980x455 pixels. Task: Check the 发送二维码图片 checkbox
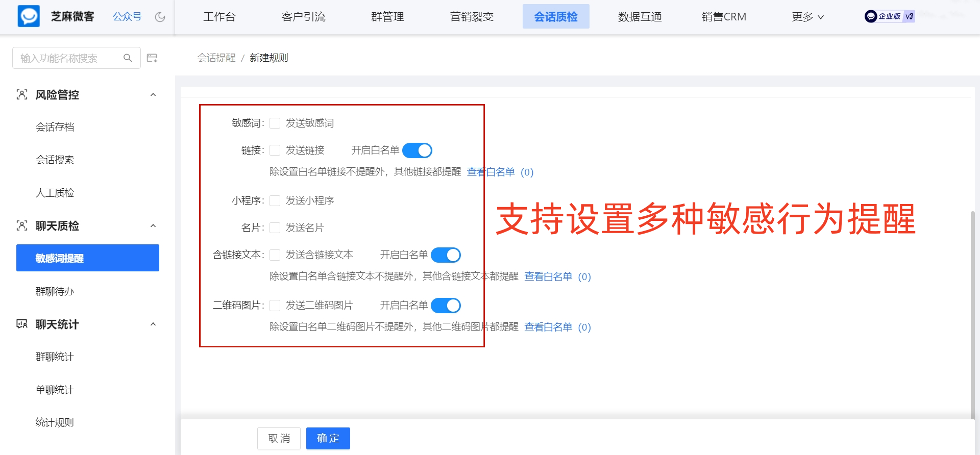click(275, 305)
